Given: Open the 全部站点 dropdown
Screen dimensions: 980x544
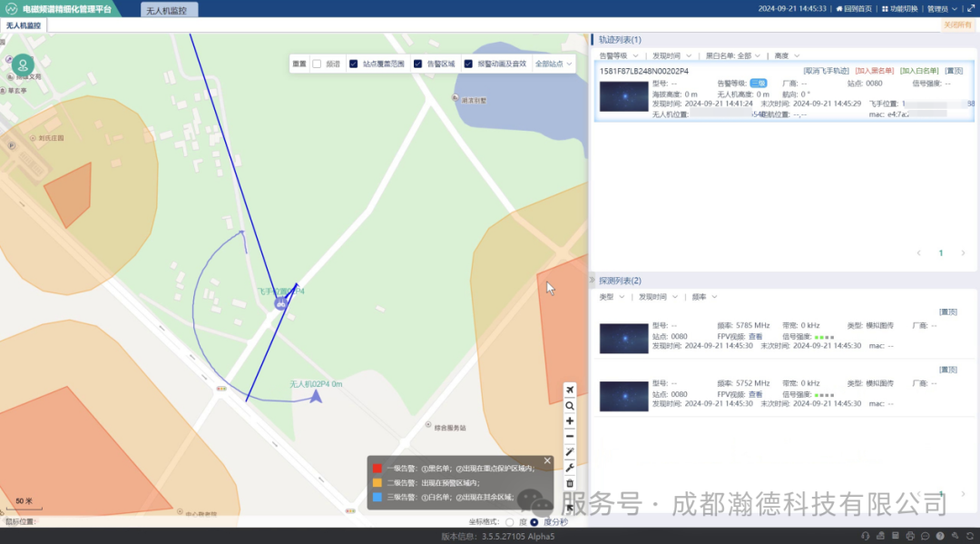Looking at the screenshot, I should coord(554,64).
